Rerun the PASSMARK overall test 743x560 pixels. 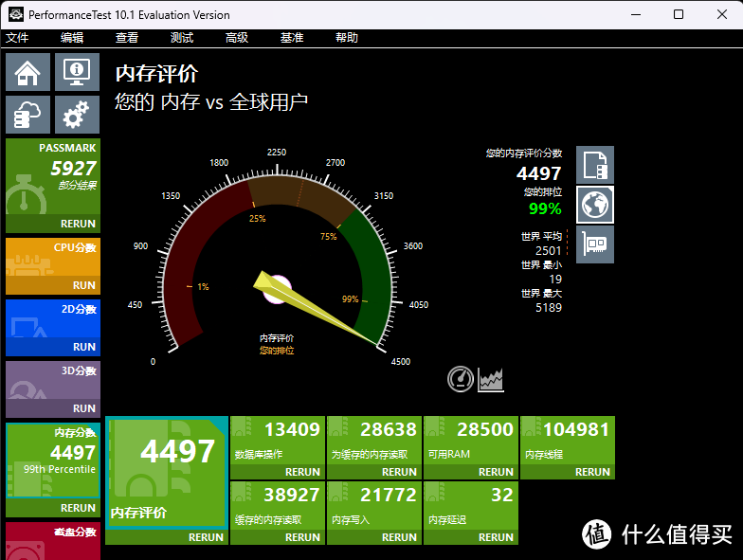point(53,224)
